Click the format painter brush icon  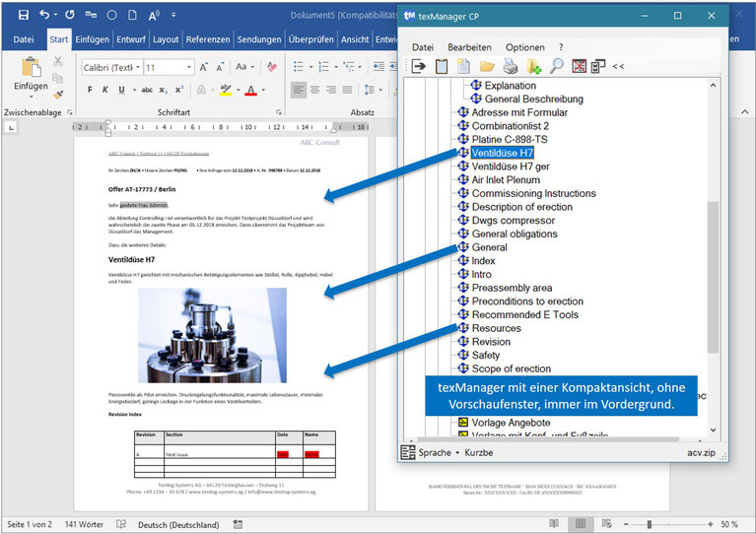pos(58,95)
